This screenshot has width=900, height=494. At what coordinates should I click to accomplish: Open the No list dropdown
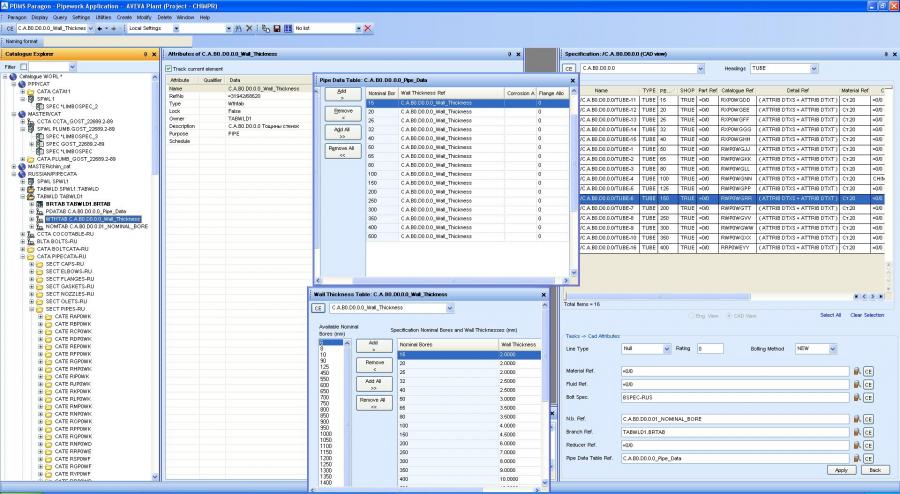[359, 28]
